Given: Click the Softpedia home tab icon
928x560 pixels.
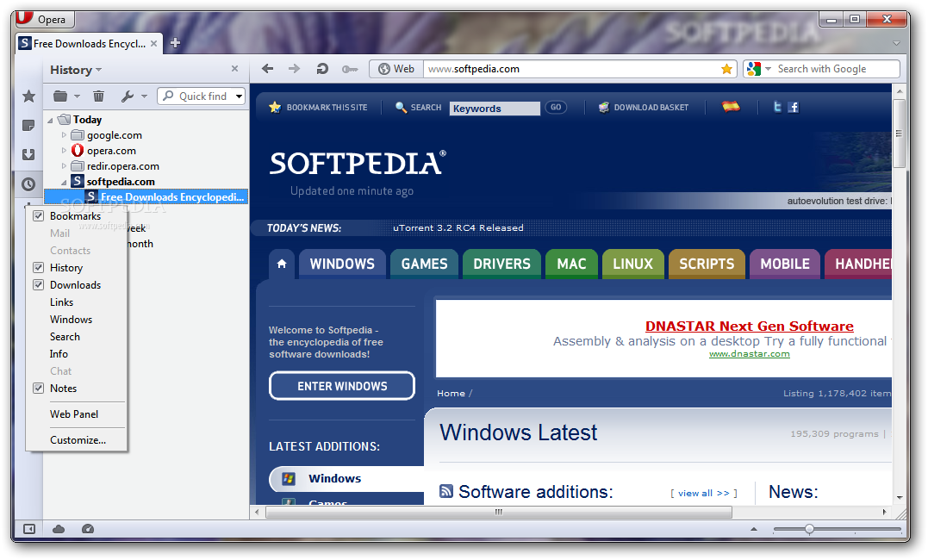Looking at the screenshot, I should [282, 264].
